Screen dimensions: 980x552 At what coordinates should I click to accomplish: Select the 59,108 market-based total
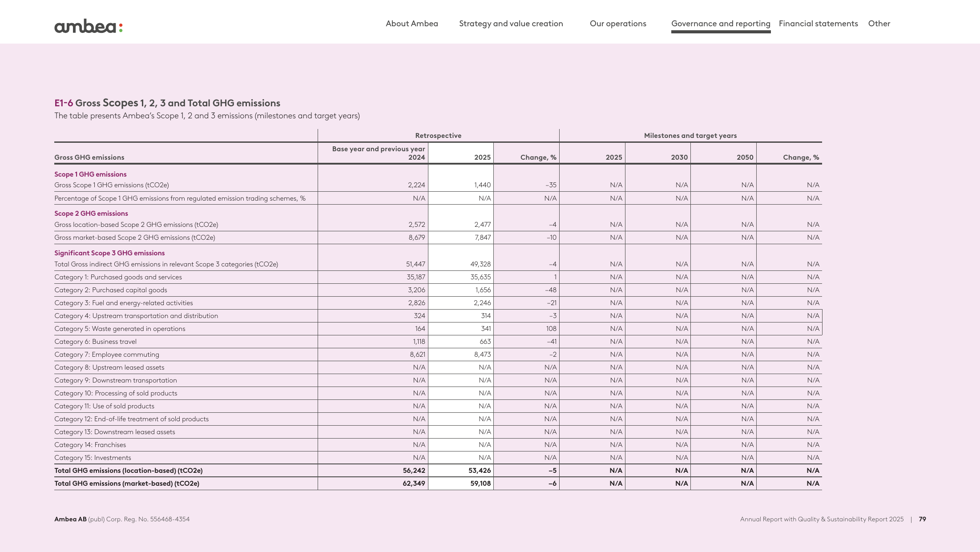click(x=480, y=484)
